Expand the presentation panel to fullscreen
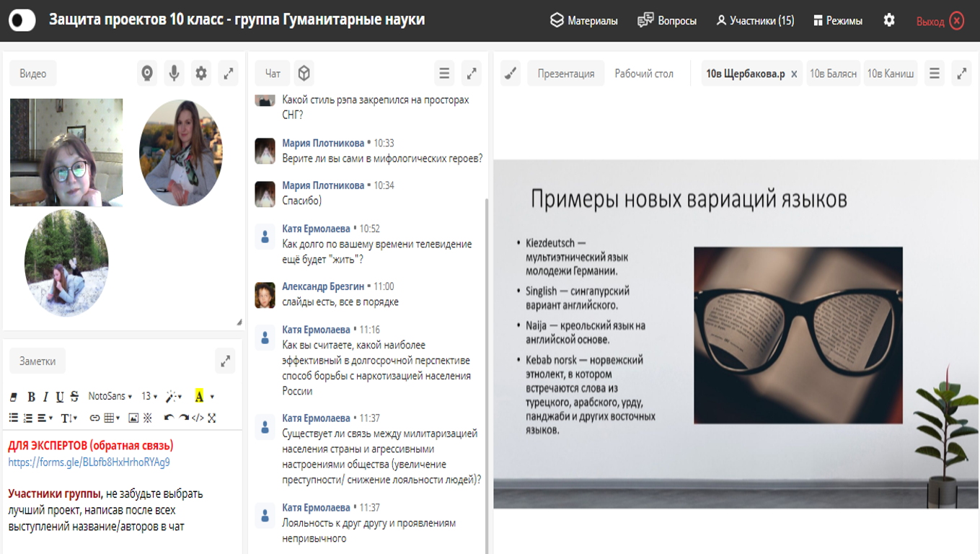 point(962,74)
